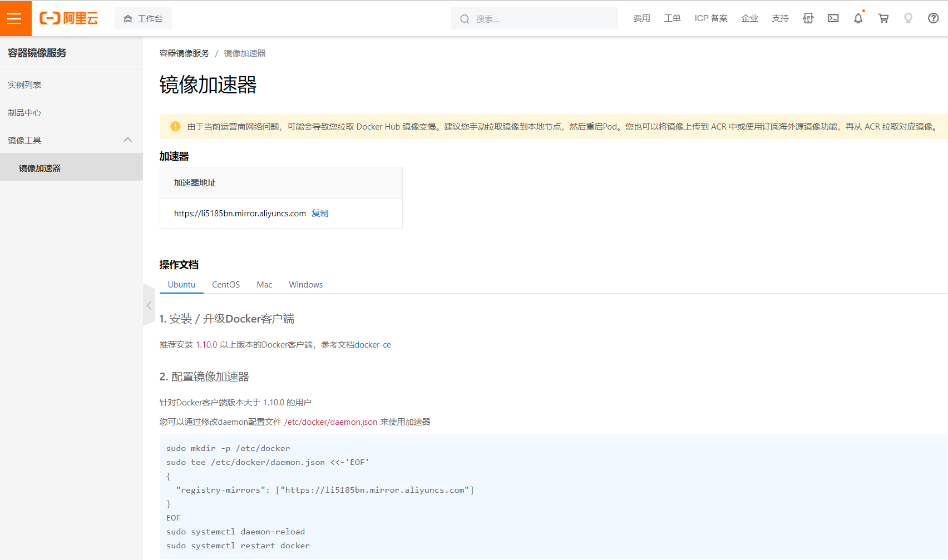Click the 'sudo systemctl daemon-reload' line

coord(235,532)
